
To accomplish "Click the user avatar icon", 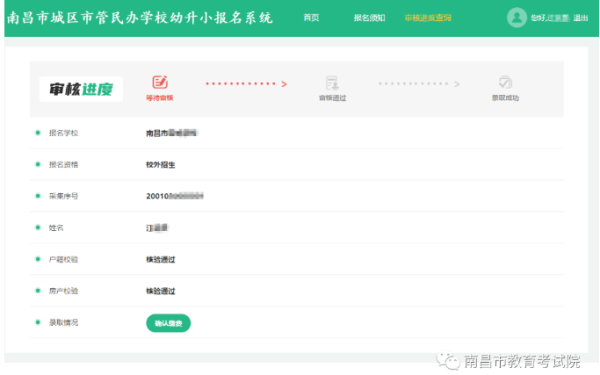I will coord(517,18).
